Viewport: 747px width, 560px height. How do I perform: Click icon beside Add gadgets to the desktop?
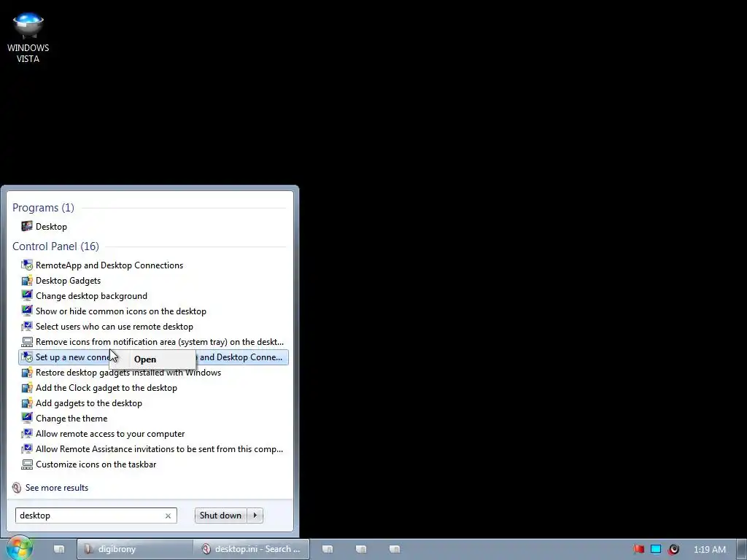point(27,402)
